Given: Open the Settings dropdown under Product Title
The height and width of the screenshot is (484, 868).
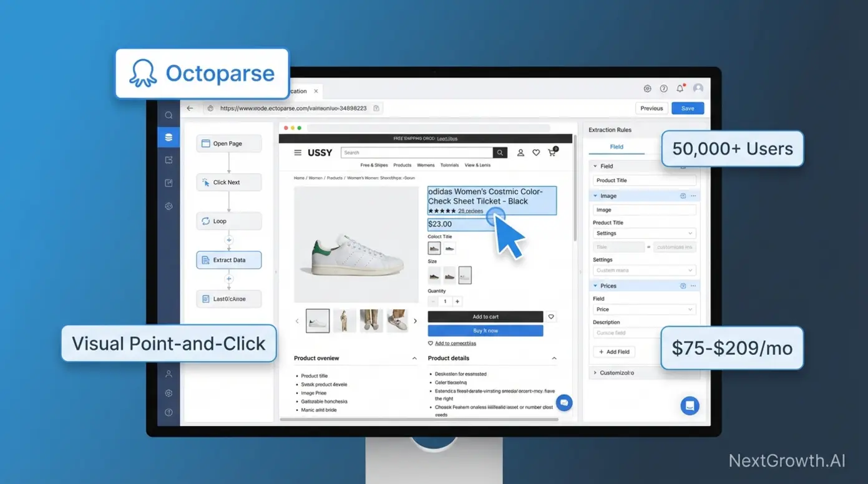Looking at the screenshot, I should [644, 233].
